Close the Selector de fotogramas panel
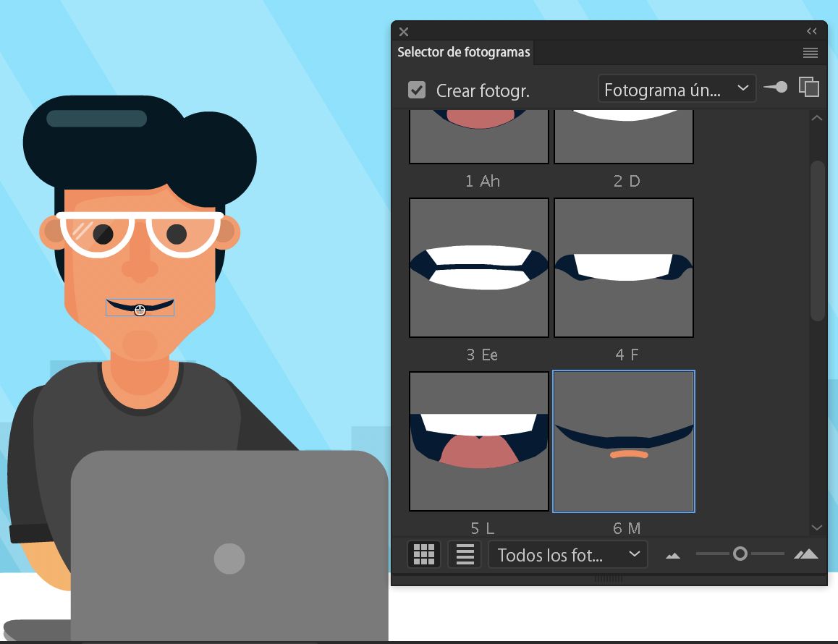The width and height of the screenshot is (838, 644). [403, 31]
